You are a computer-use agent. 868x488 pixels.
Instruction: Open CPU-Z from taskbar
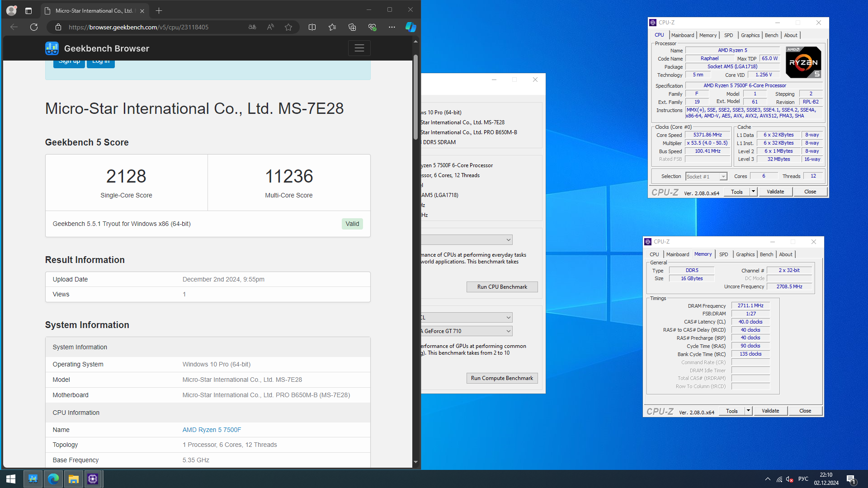click(93, 479)
